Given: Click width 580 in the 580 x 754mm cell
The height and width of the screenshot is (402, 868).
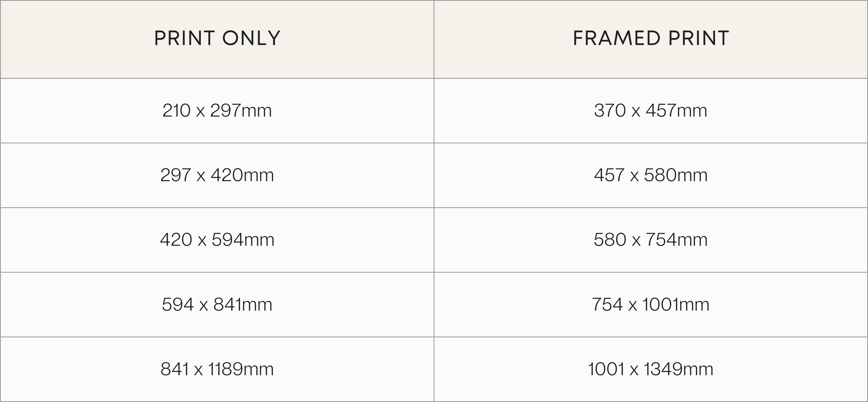Looking at the screenshot, I should (609, 240).
